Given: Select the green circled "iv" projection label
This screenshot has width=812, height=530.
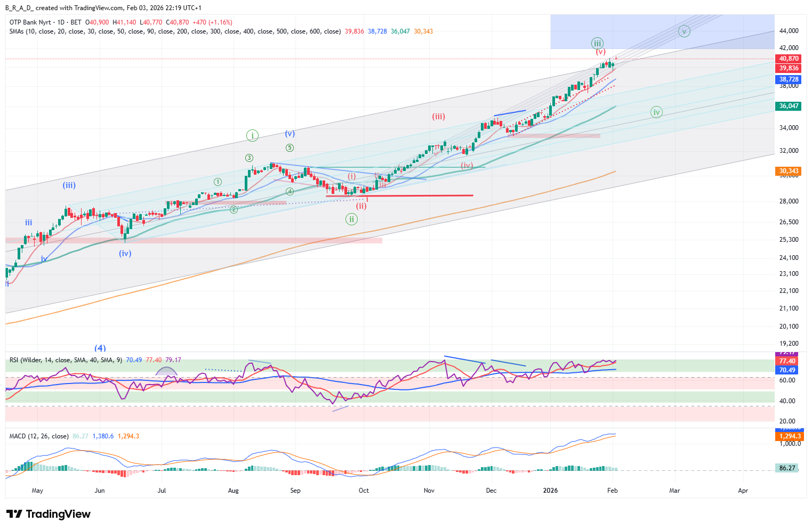Looking at the screenshot, I should click(656, 112).
